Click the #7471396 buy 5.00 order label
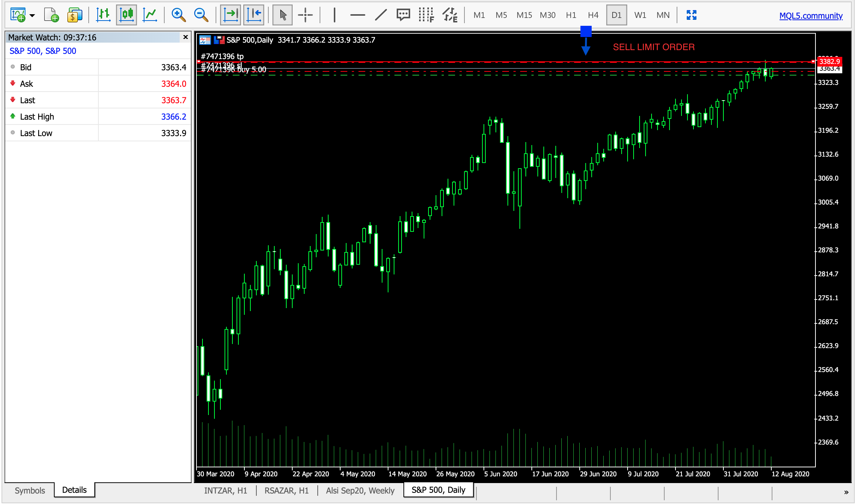This screenshot has width=857, height=504. pyautogui.click(x=234, y=70)
